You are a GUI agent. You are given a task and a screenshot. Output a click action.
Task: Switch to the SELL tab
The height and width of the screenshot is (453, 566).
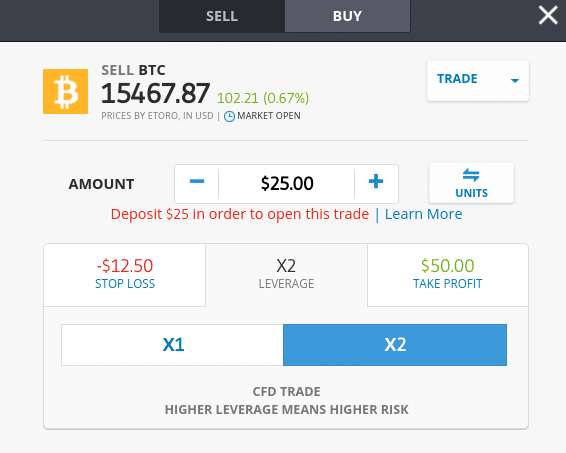pos(222,16)
